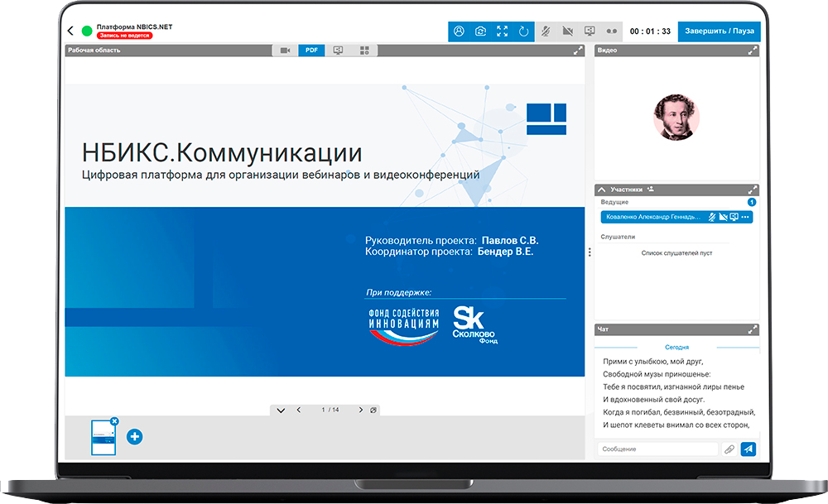Screen dimensions: 828x504
Task: Toggle the camera in the top toolbar
Action: point(568,31)
